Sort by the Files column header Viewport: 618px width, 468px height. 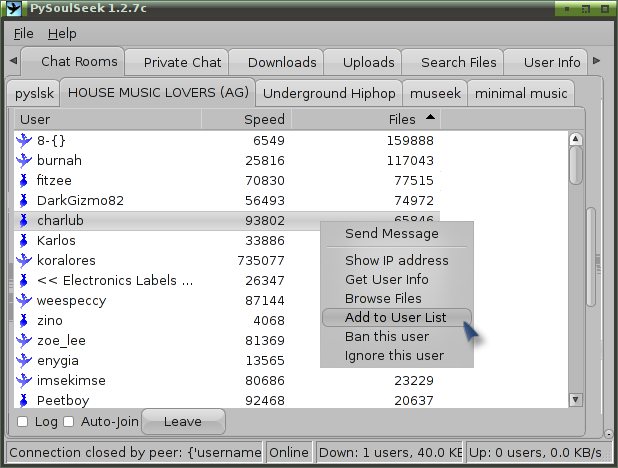[x=366, y=119]
